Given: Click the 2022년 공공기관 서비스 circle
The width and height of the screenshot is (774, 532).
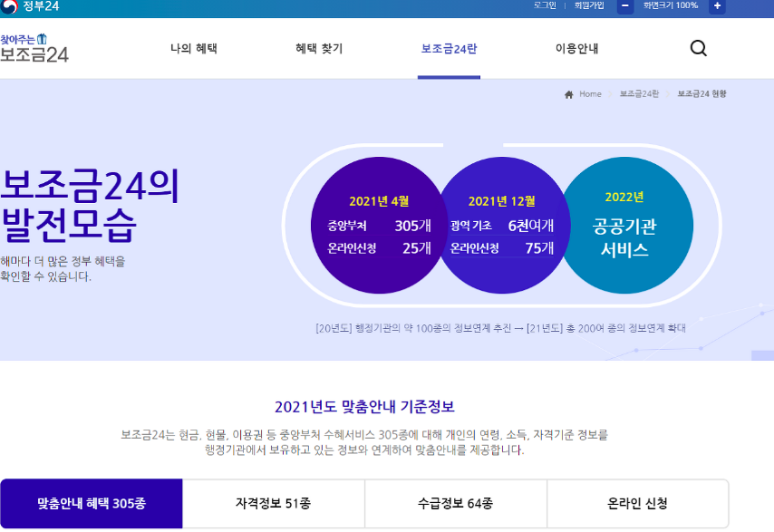Looking at the screenshot, I should pos(625,226).
